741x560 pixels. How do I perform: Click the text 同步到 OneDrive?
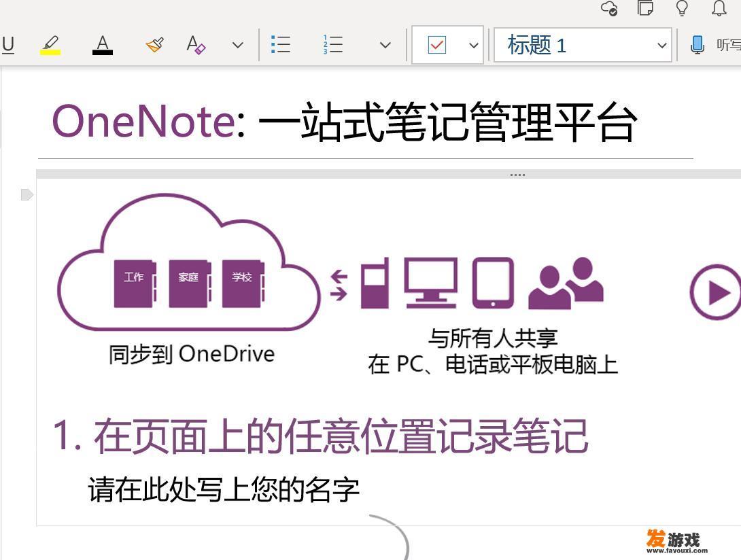pos(192,354)
